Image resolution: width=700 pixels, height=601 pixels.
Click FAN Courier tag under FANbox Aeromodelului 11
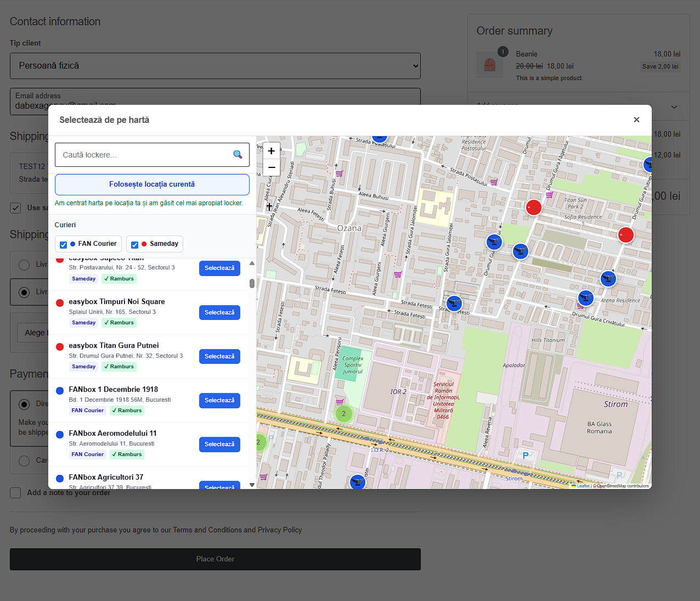coord(88,454)
